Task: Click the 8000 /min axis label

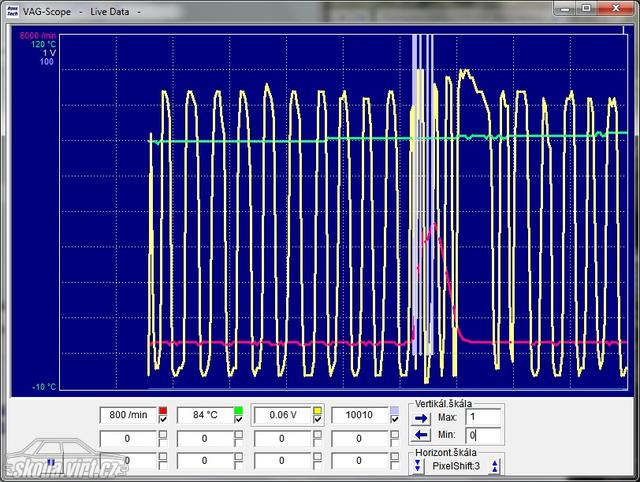Action: point(38,36)
